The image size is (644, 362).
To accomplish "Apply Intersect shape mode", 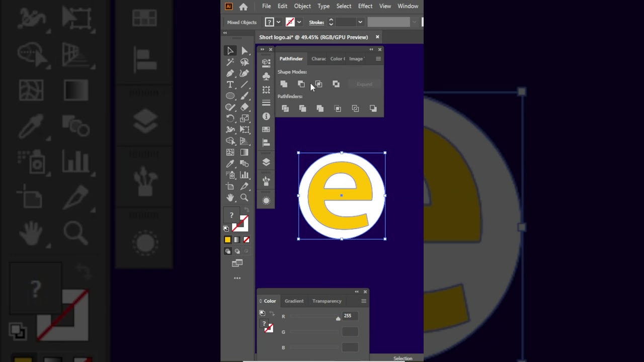I will pos(318,84).
